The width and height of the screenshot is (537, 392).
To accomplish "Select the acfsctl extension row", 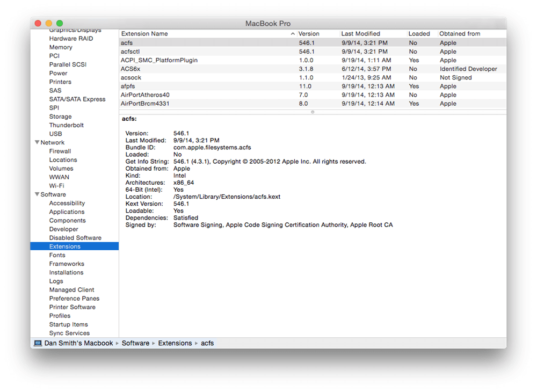I will click(130, 52).
